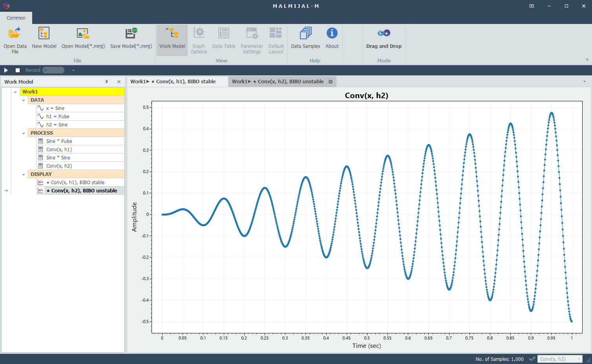Select the Work1 root item
592x364 pixels.
[x=72, y=92]
